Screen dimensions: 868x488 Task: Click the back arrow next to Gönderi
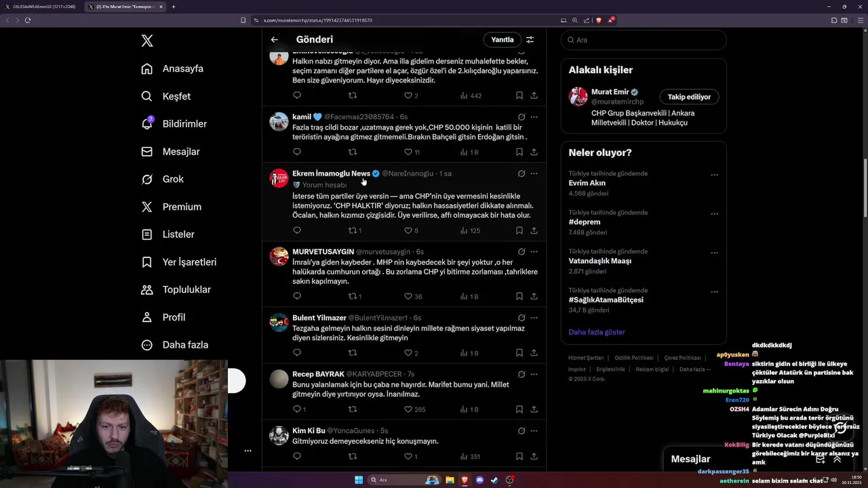(275, 40)
